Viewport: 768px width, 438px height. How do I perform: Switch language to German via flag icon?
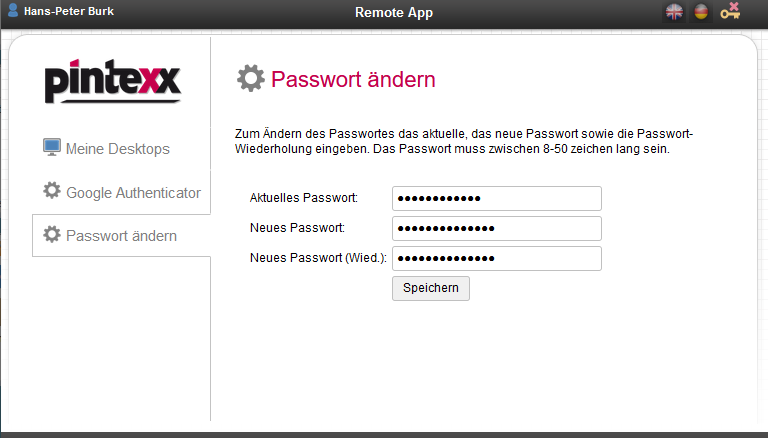tap(701, 12)
